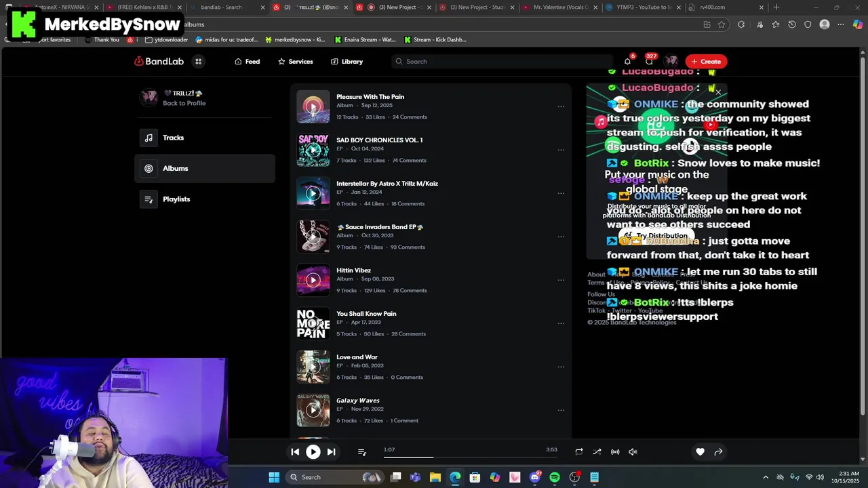Screen dimensions: 868x488
Task: Open more options for You Shall Know Pain
Action: [561, 323]
